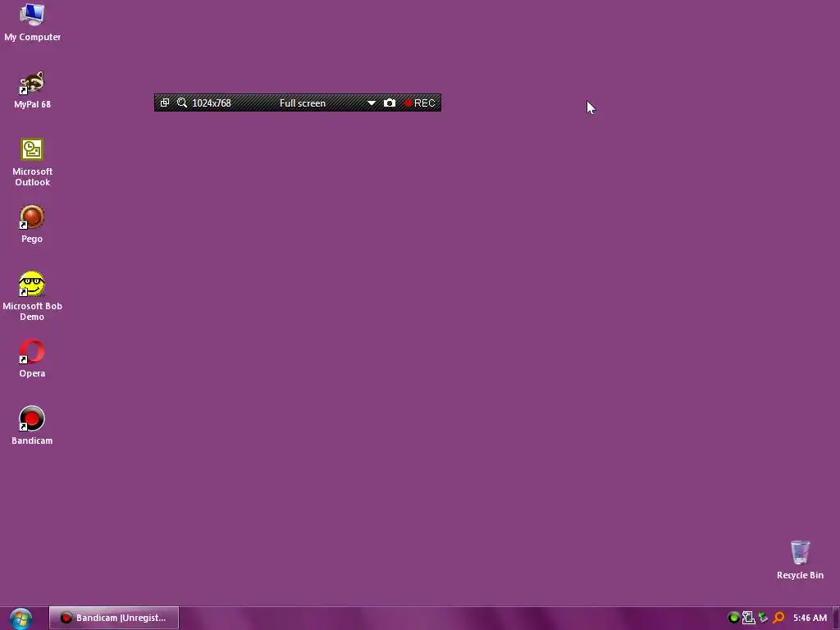Click the green circle tray icon
The width and height of the screenshot is (840, 630).
[x=734, y=618]
